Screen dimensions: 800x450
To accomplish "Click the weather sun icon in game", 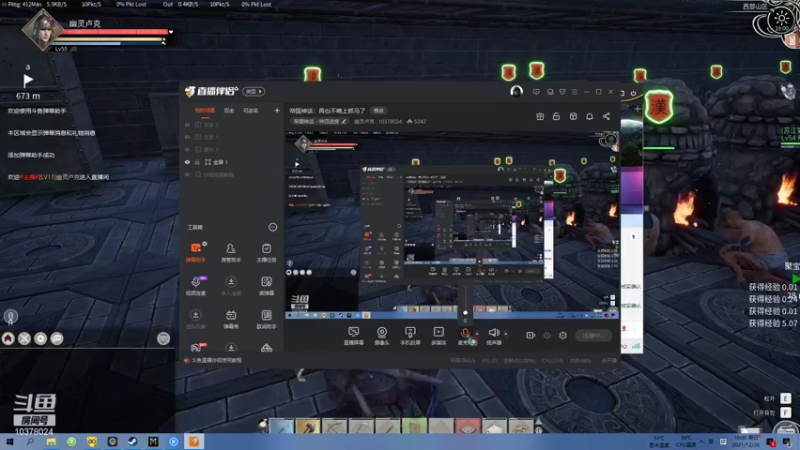I will pyautogui.click(x=781, y=19).
